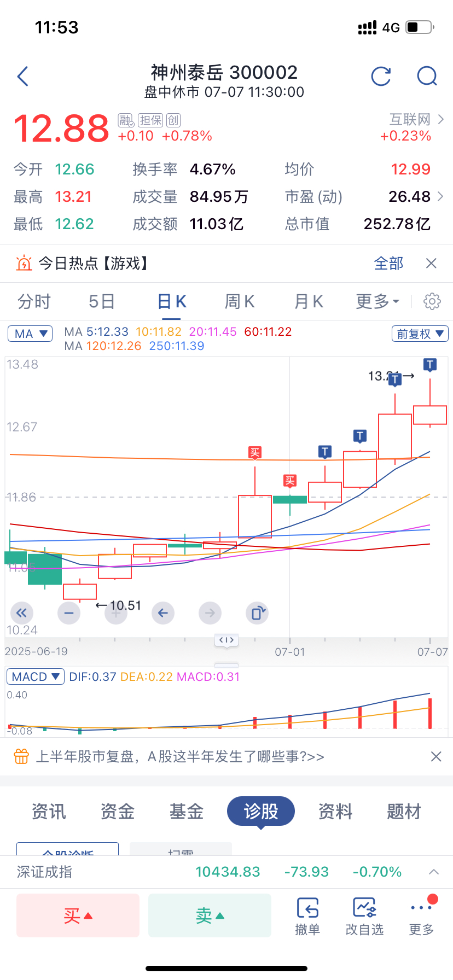Tap the 互联网 sector label
453x980 pixels.
pos(410,119)
